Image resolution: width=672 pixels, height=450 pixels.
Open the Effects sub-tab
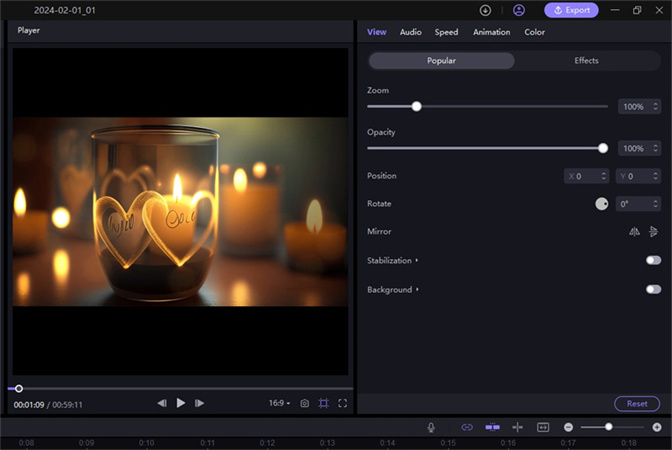point(586,61)
